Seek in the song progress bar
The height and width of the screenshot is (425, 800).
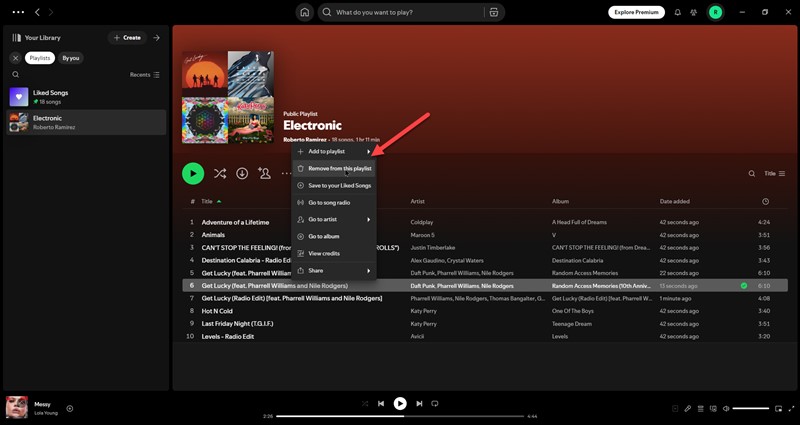point(400,416)
